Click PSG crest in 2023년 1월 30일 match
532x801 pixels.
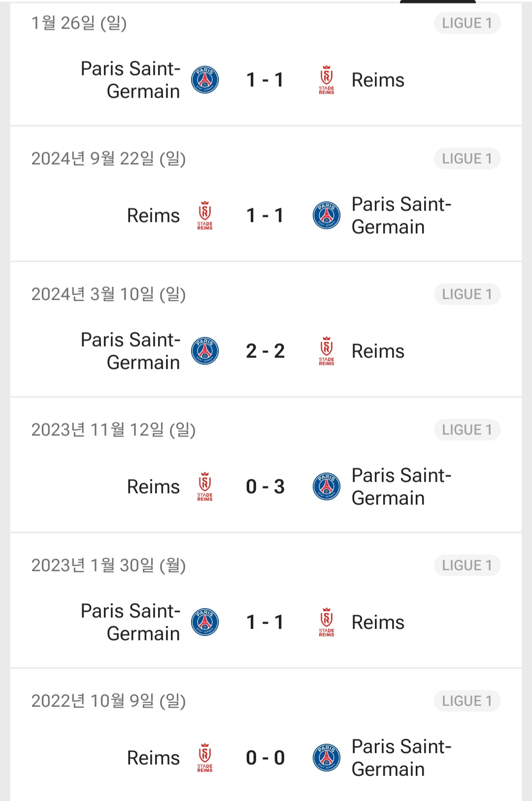pyautogui.click(x=205, y=622)
